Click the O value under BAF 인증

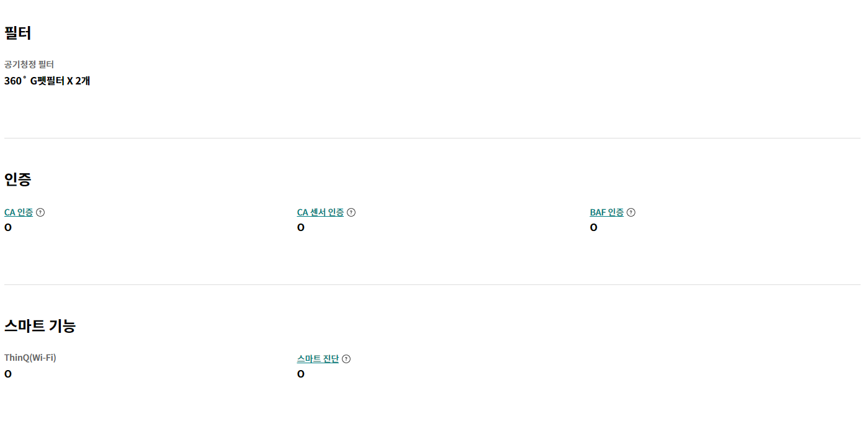594,228
